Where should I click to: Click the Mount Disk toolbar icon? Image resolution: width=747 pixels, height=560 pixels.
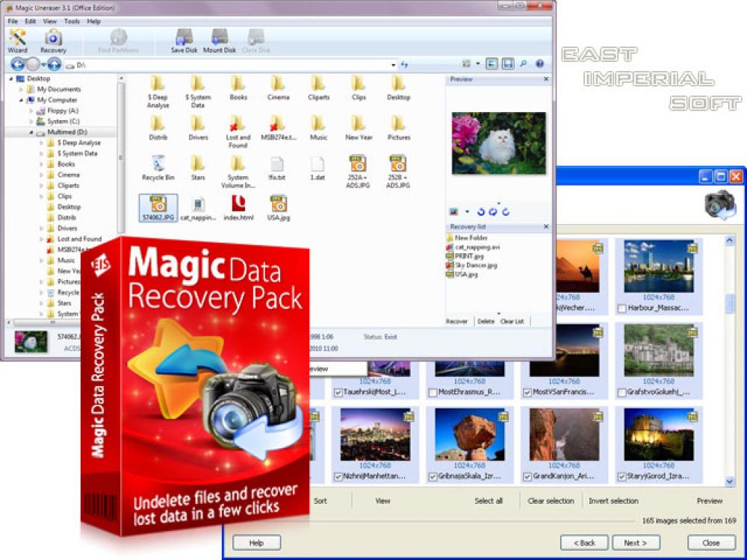[219, 37]
